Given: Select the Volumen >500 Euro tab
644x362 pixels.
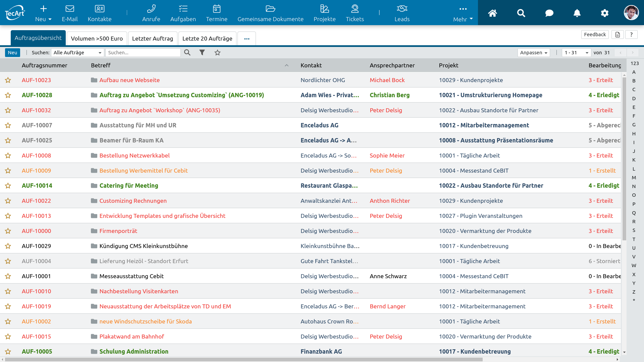Looking at the screenshot, I should pos(97,39).
